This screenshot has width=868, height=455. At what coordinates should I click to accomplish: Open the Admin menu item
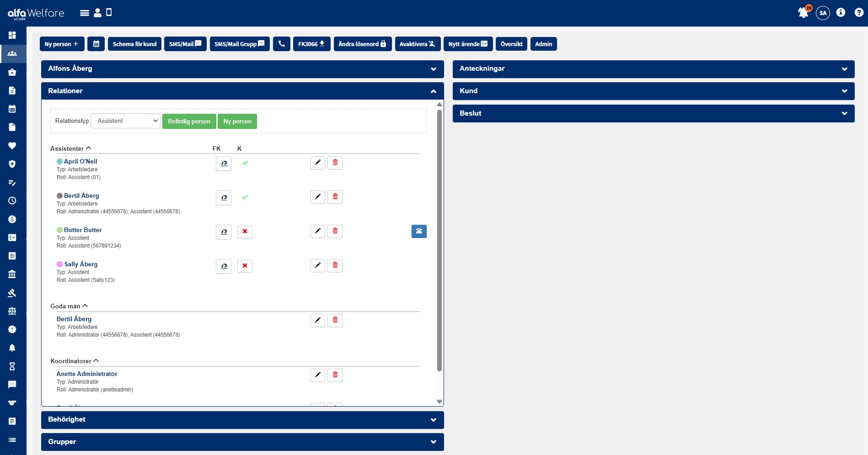543,44
